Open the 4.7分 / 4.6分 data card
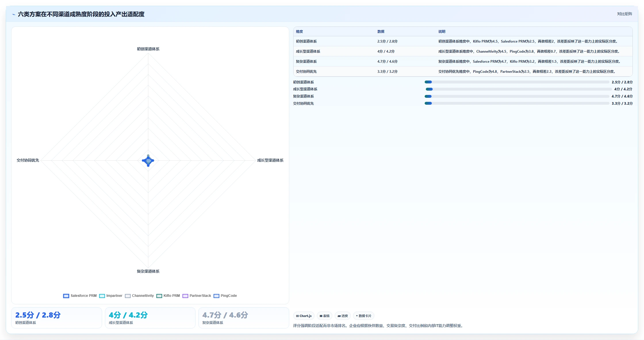The image size is (644, 340). click(x=244, y=318)
